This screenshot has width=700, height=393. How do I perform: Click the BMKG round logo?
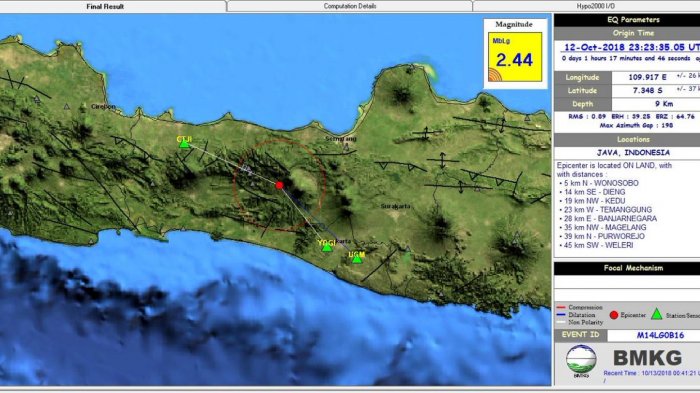pyautogui.click(x=581, y=360)
